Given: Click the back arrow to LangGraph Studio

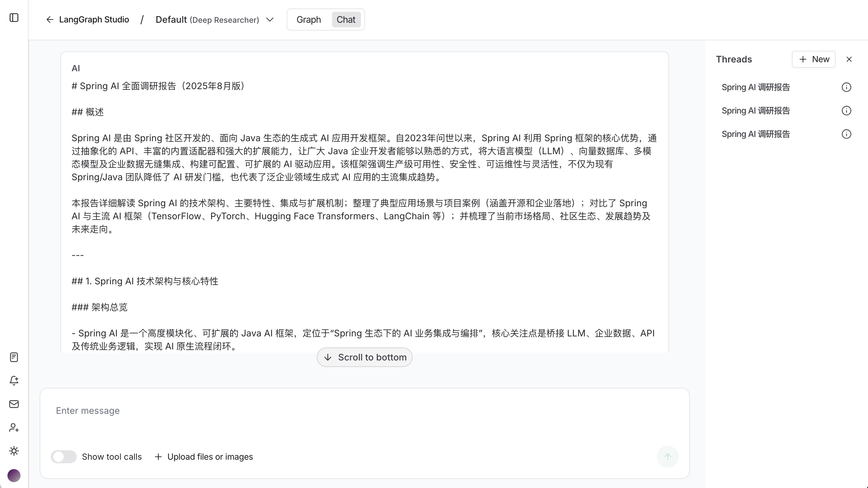Looking at the screenshot, I should coord(50,20).
